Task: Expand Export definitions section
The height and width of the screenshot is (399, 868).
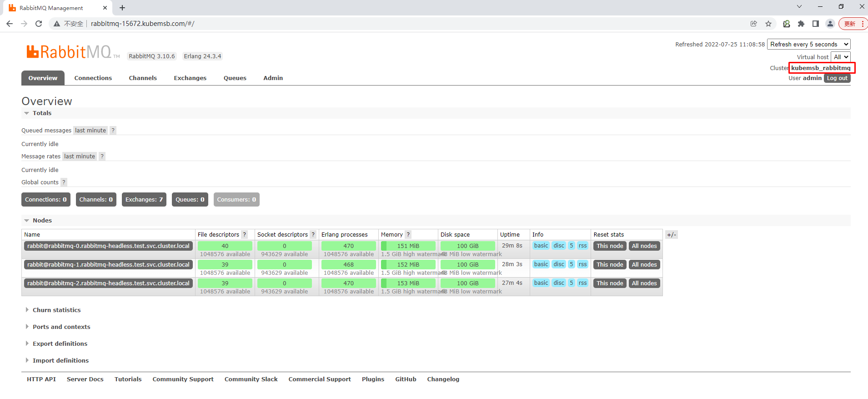Action: coord(60,344)
